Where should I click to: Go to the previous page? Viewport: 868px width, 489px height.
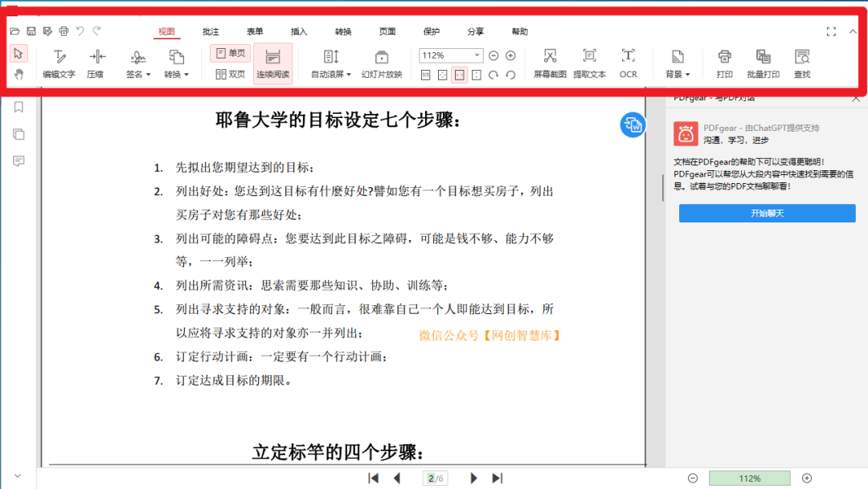397,478
